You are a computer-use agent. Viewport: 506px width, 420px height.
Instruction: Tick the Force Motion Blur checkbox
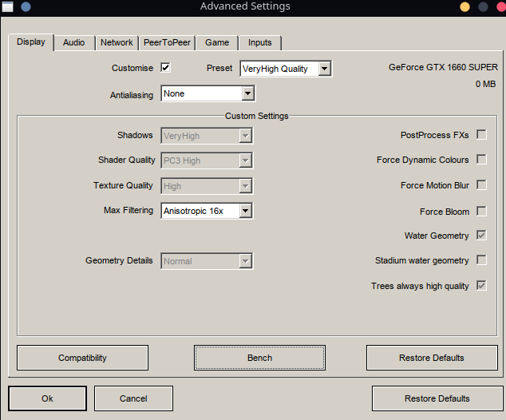[481, 185]
